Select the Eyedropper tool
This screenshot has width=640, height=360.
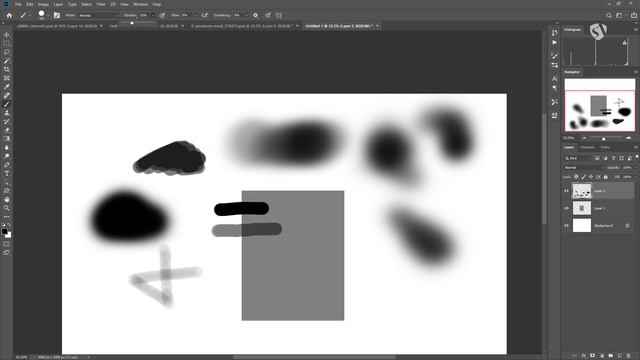coord(7,87)
